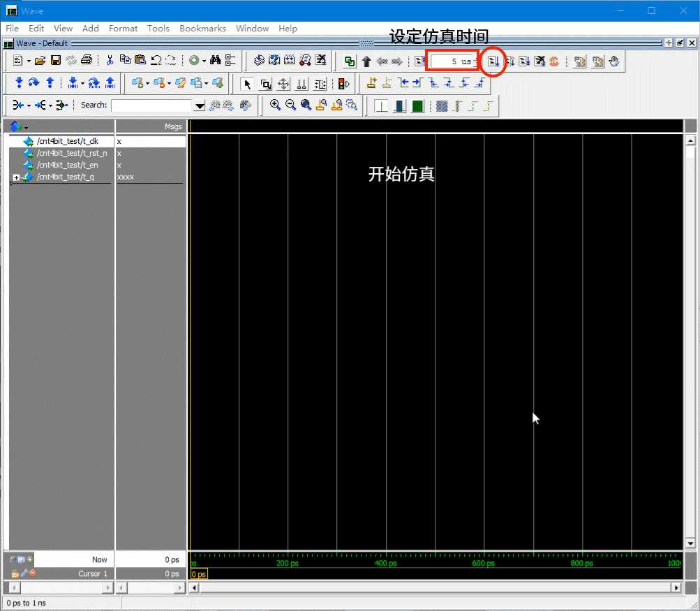Click the Cut scissors icon
700x611 pixels.
pos(110,60)
